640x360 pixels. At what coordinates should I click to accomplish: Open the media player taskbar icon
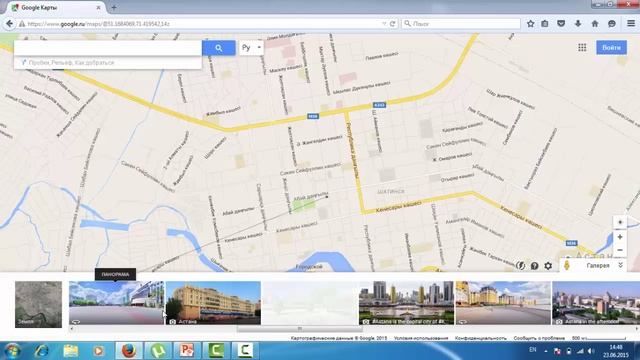click(98, 351)
